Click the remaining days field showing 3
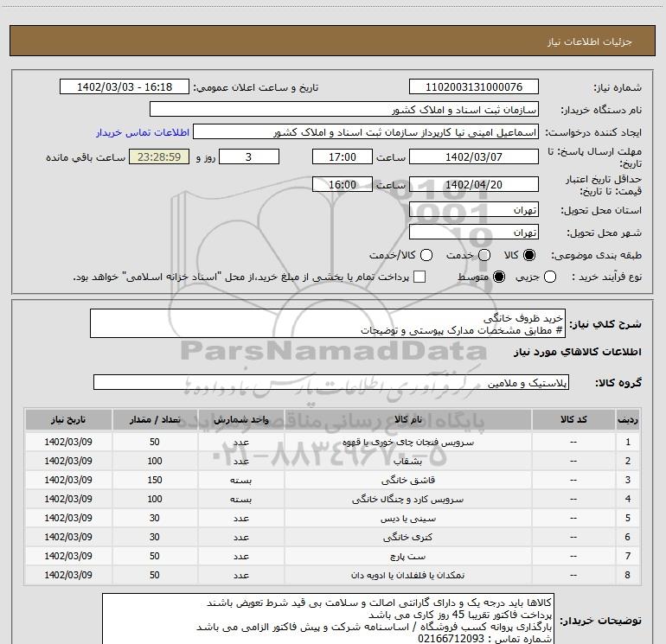Screen dimensions: 666x644 pyautogui.click(x=249, y=156)
